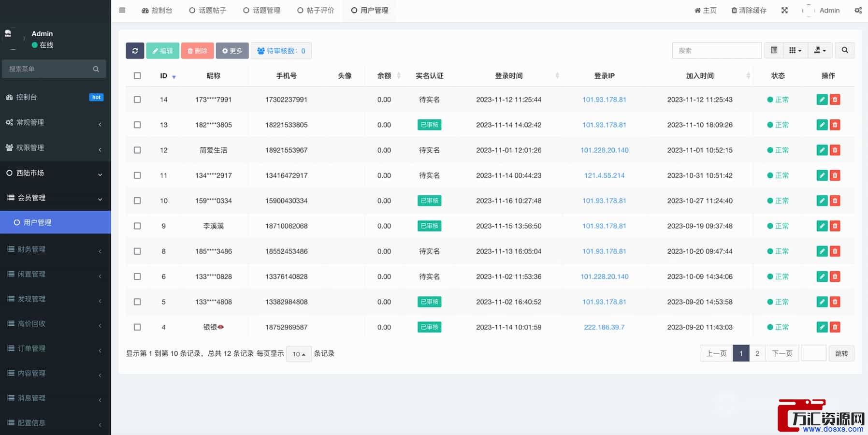Delete the user with ID 5
The image size is (868, 435).
coord(835,302)
